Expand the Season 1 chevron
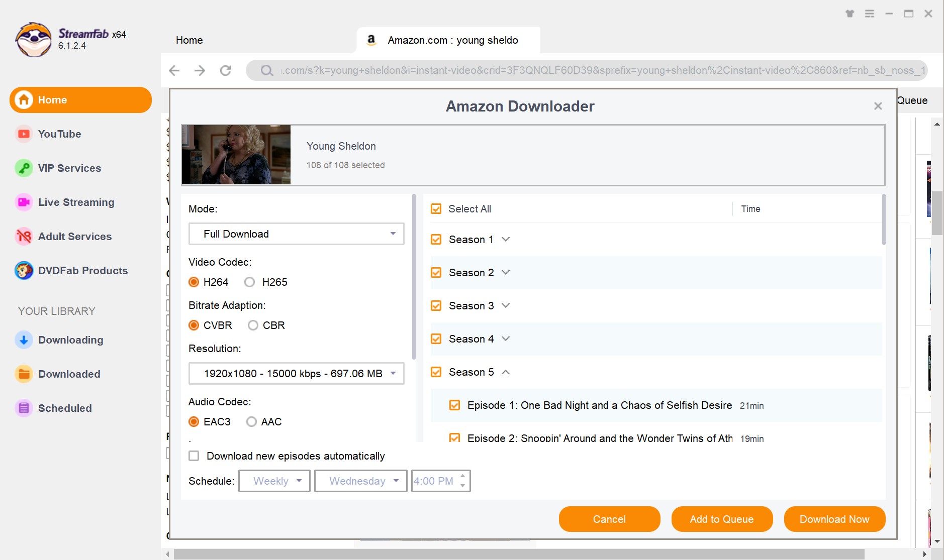 pyautogui.click(x=506, y=240)
